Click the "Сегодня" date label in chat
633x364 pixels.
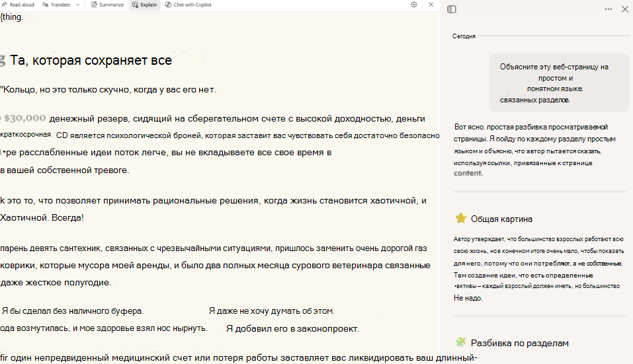point(464,36)
